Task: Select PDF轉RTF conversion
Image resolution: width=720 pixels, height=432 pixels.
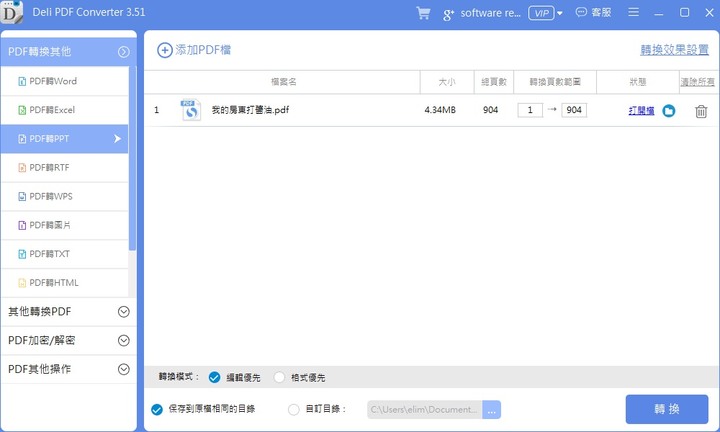Action: pyautogui.click(x=65, y=168)
